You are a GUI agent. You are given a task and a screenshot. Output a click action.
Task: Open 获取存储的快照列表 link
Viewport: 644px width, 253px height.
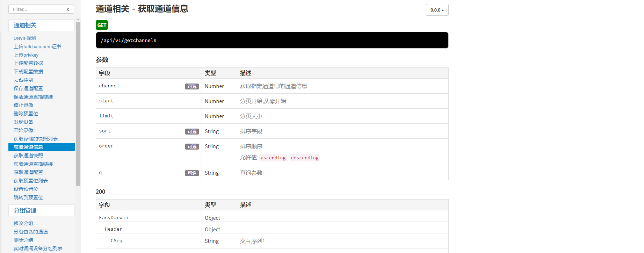coord(36,139)
